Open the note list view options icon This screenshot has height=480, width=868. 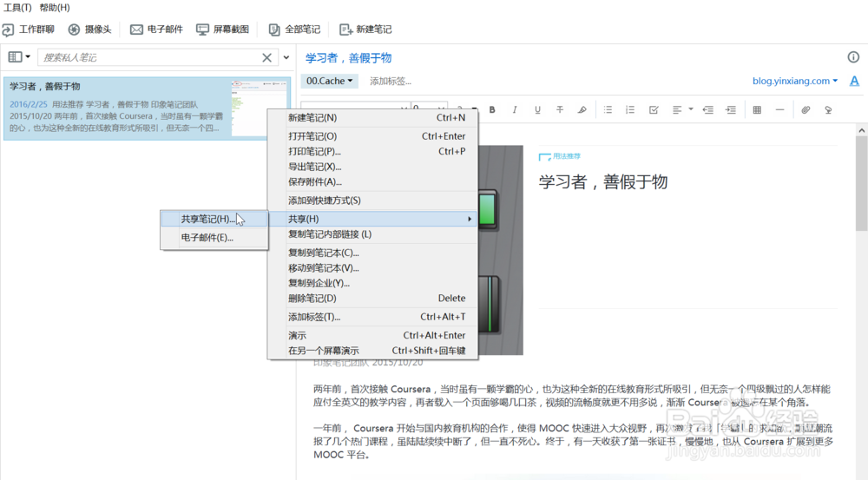(19, 57)
